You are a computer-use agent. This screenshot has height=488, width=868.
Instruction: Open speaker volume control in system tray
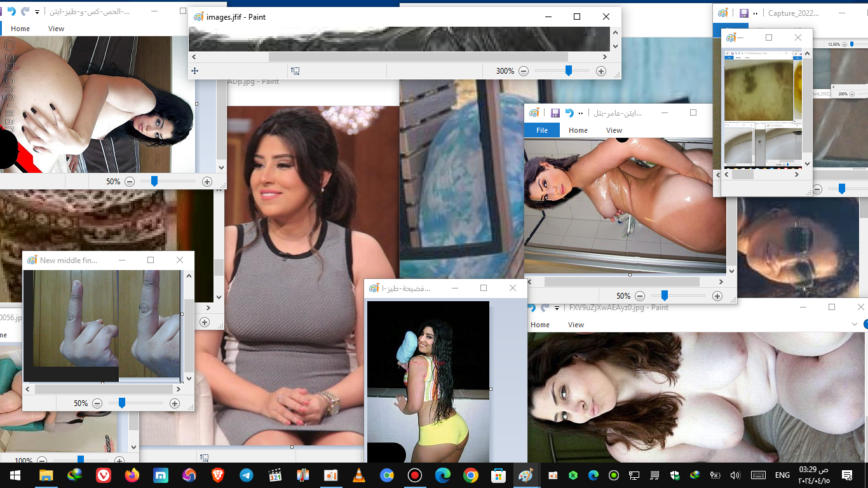pyautogui.click(x=735, y=475)
